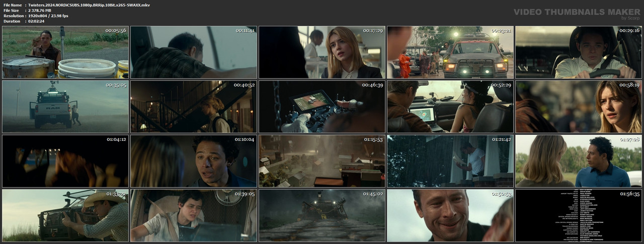
Task: Select the cowboy hat thumbnail at 01:33:22
Action: 65,215
